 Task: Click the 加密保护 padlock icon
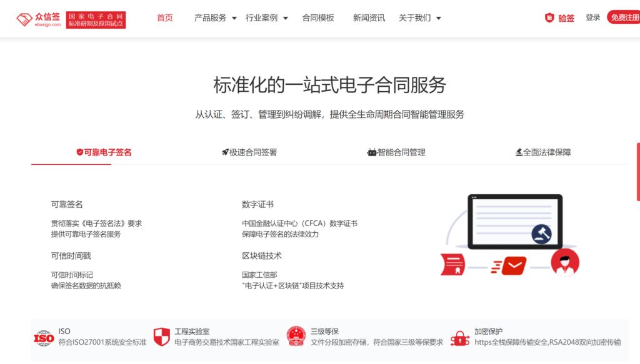click(460, 337)
